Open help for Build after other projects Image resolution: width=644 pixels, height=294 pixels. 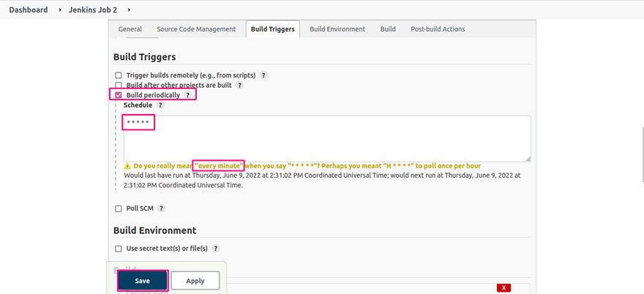[239, 85]
